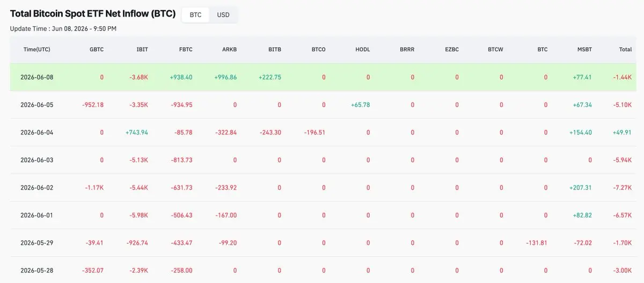This screenshot has height=283, width=644.
Task: Click the MSBT column header
Action: [x=584, y=49]
